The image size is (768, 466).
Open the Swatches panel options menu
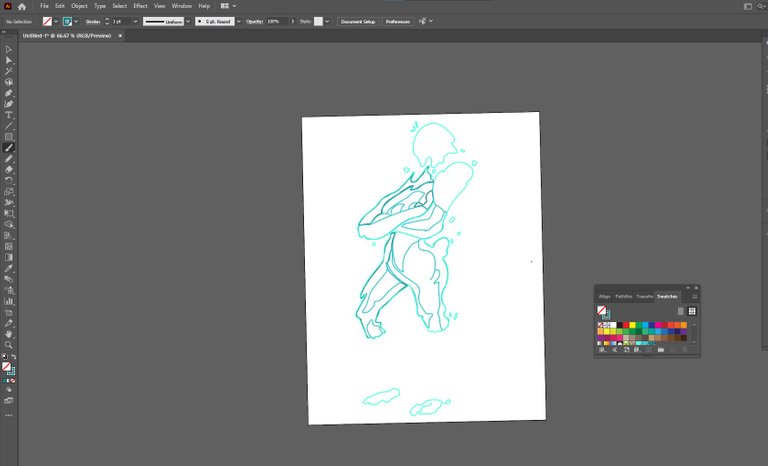click(695, 296)
